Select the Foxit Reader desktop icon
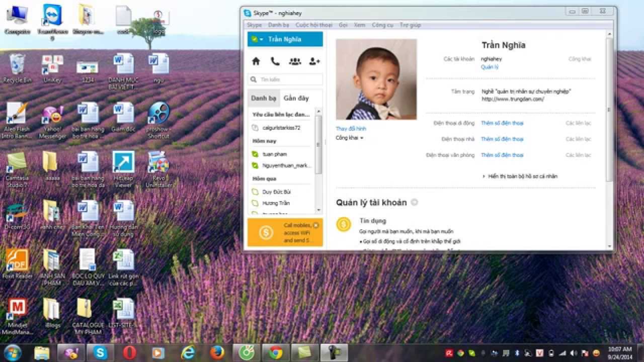644x362 pixels. click(x=17, y=264)
